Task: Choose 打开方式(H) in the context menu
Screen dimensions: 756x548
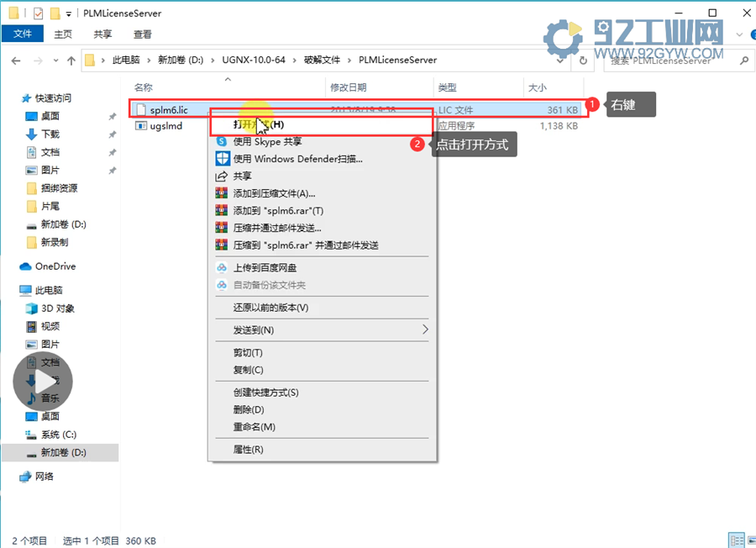Action: pyautogui.click(x=322, y=124)
